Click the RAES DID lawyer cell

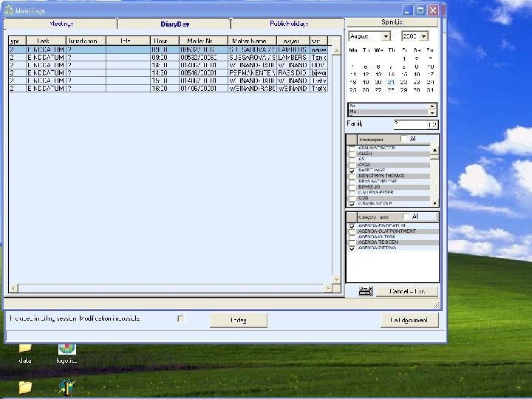tap(293, 73)
